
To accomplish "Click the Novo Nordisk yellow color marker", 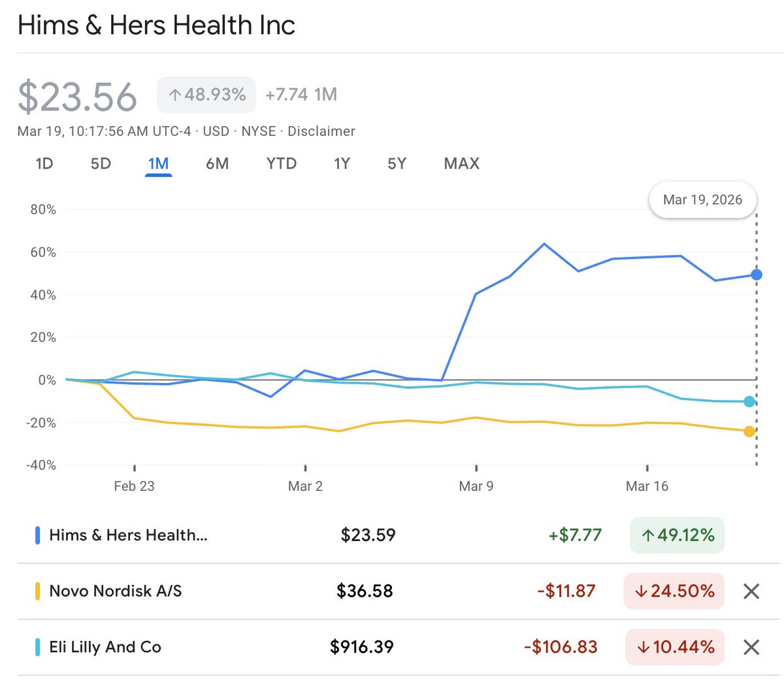I will (37, 591).
